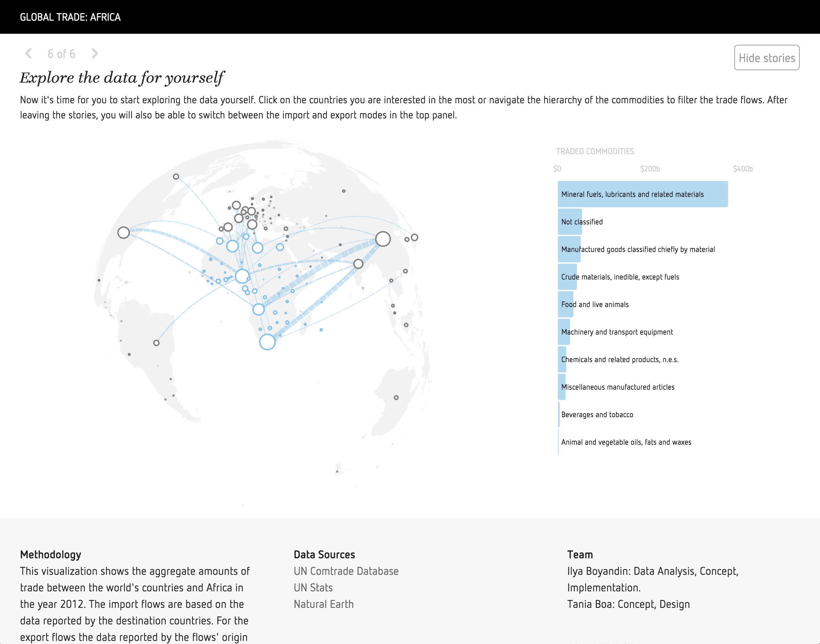Viewport: 820px width, 644px height.
Task: Select the South Africa circle at Africa's southern tip
Action: click(x=267, y=342)
